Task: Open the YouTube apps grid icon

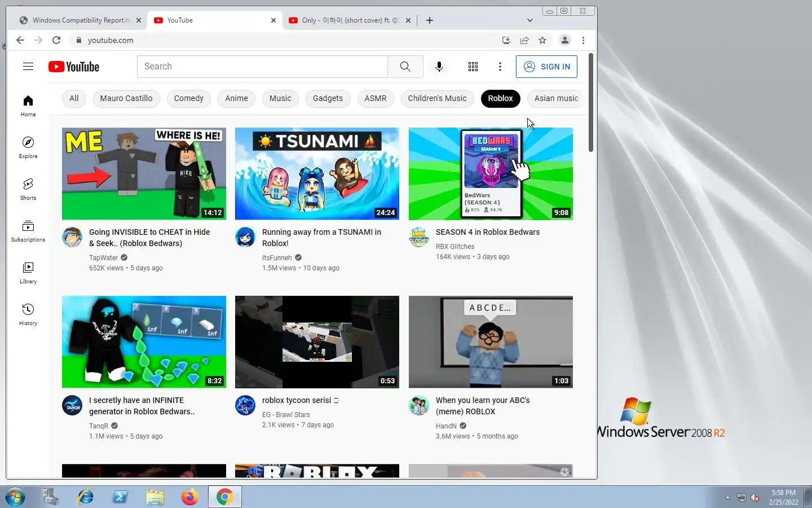Action: 473,67
